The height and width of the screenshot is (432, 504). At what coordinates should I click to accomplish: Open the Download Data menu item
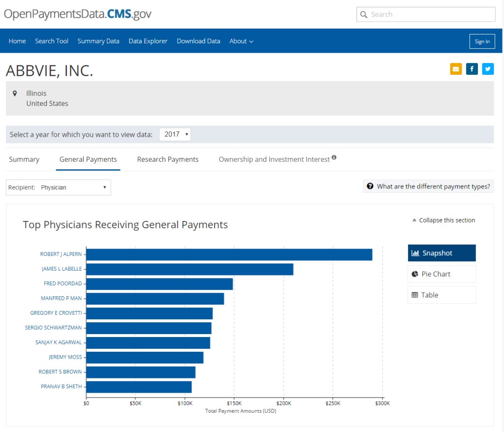[198, 41]
